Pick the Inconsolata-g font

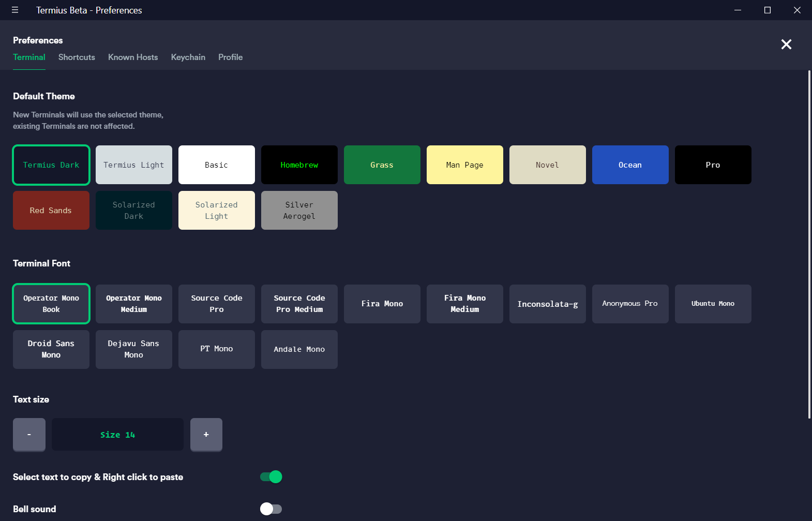[x=548, y=304]
